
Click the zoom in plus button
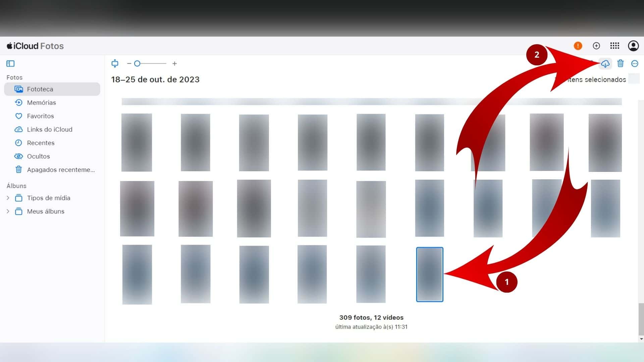174,63
